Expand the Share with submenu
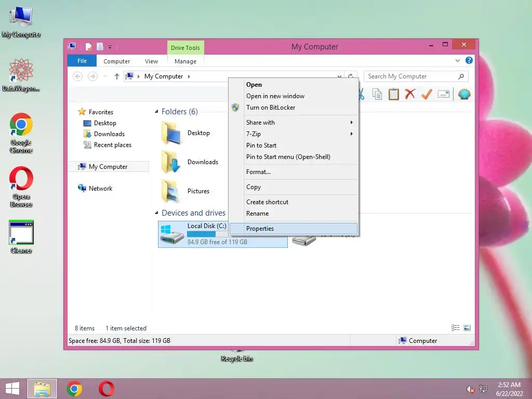This screenshot has width=532, height=399. 352,123
